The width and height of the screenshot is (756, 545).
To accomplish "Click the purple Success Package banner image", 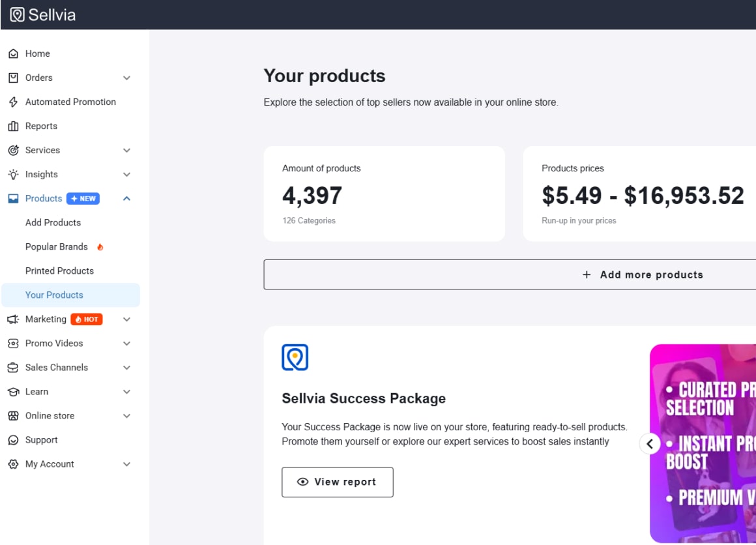I will pyautogui.click(x=704, y=443).
